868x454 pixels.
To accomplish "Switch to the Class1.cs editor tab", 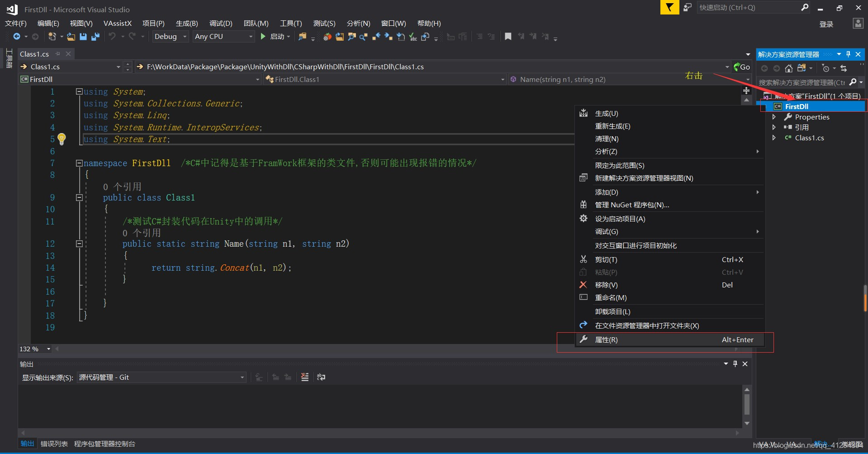I will point(34,54).
